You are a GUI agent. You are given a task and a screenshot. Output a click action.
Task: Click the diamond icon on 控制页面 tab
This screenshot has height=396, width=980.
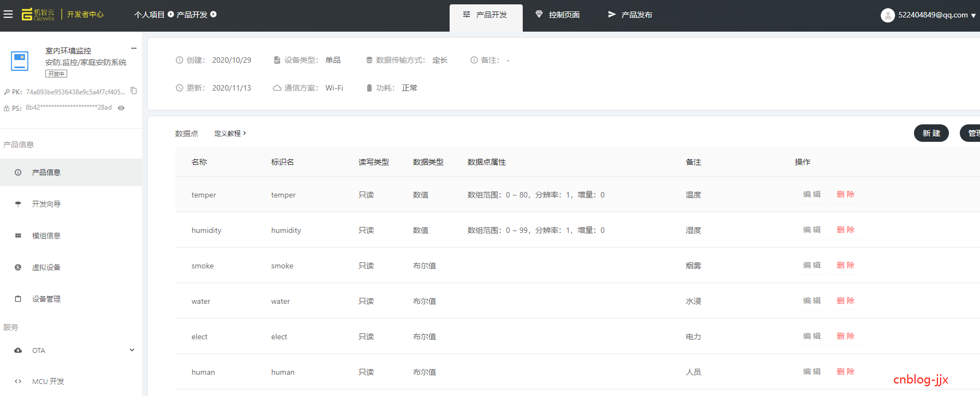coord(539,14)
